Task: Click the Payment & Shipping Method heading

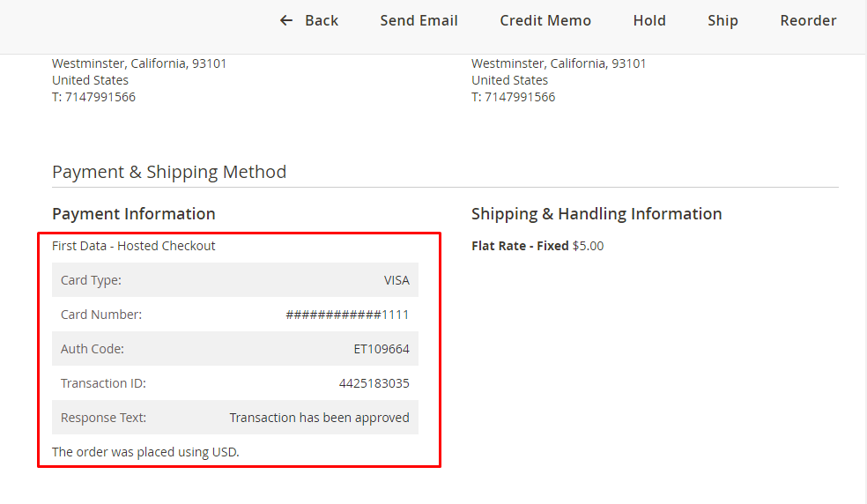Action: click(x=169, y=172)
